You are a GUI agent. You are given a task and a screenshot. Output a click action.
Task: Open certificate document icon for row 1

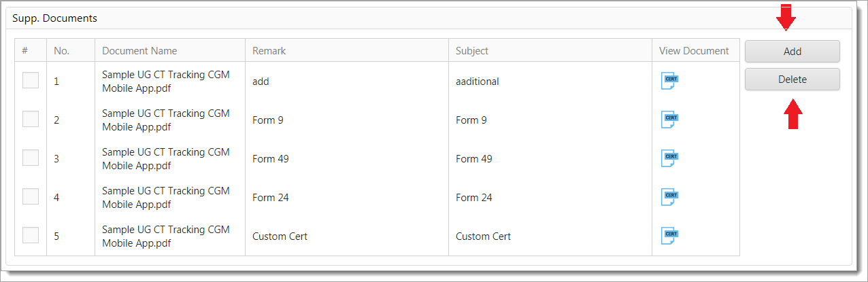[x=670, y=81]
